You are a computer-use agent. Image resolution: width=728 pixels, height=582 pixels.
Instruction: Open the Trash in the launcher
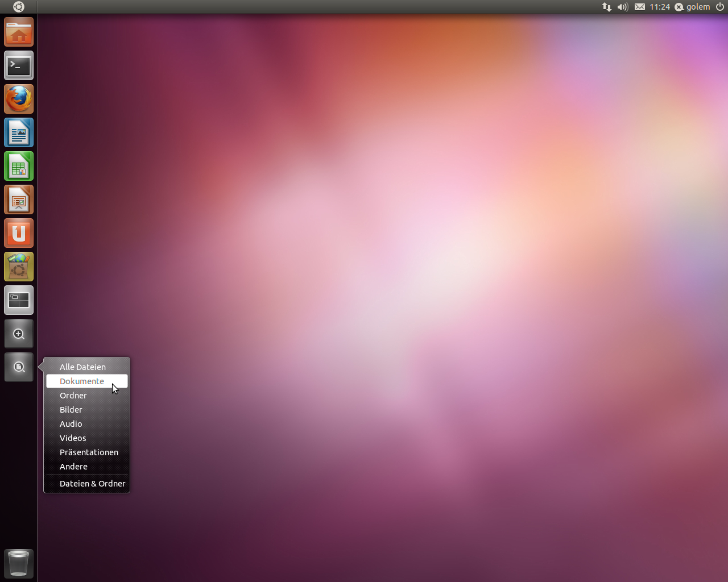19,563
